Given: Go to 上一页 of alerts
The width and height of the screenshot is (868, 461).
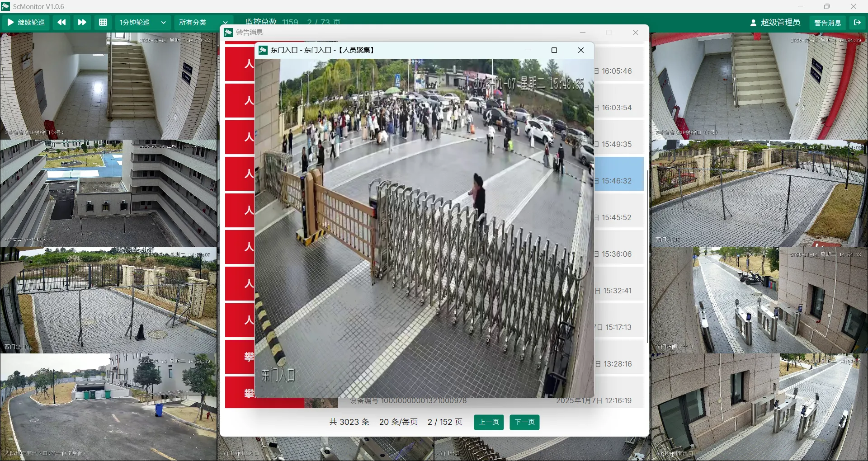Looking at the screenshot, I should pyautogui.click(x=489, y=422).
